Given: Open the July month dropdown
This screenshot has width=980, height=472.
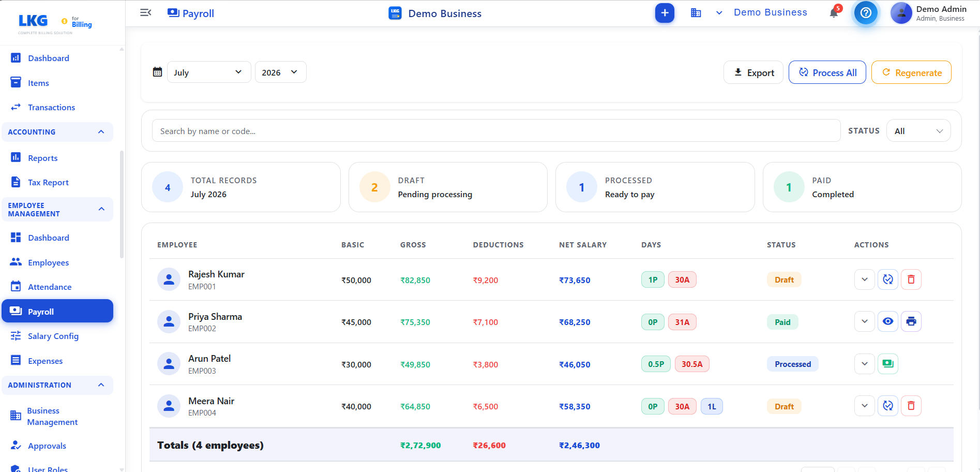Looking at the screenshot, I should tap(209, 72).
